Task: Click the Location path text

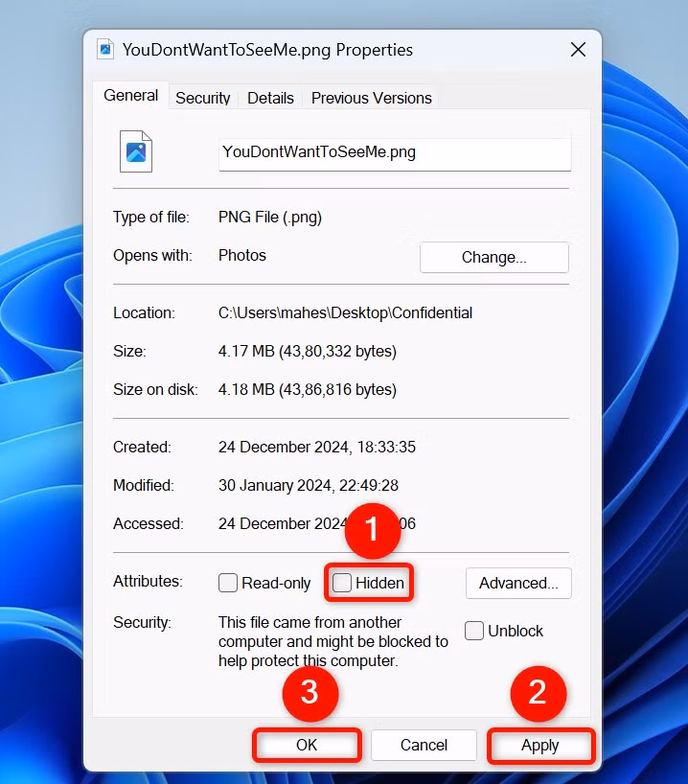Action: click(x=346, y=313)
